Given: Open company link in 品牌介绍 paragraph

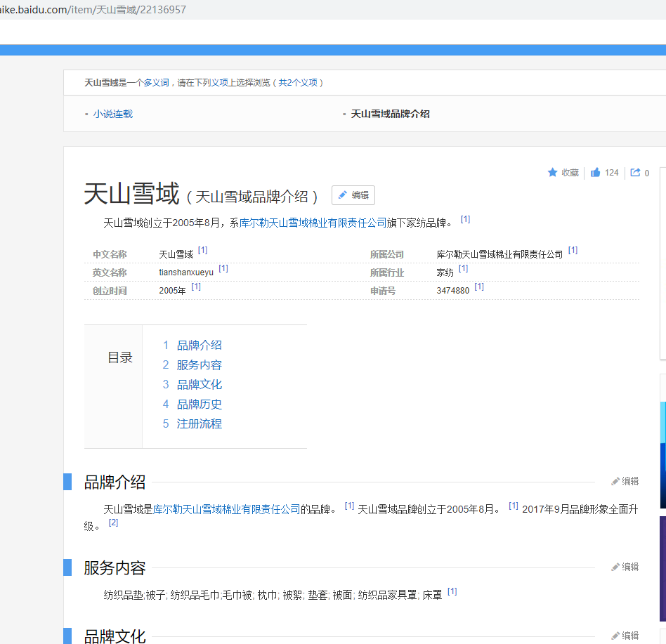Looking at the screenshot, I should pyautogui.click(x=226, y=509).
